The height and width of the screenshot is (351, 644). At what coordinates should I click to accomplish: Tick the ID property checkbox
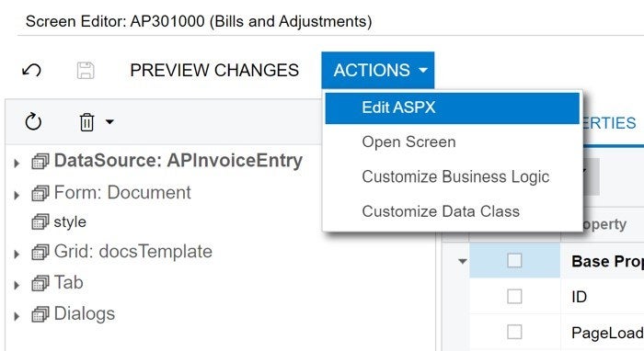point(514,296)
